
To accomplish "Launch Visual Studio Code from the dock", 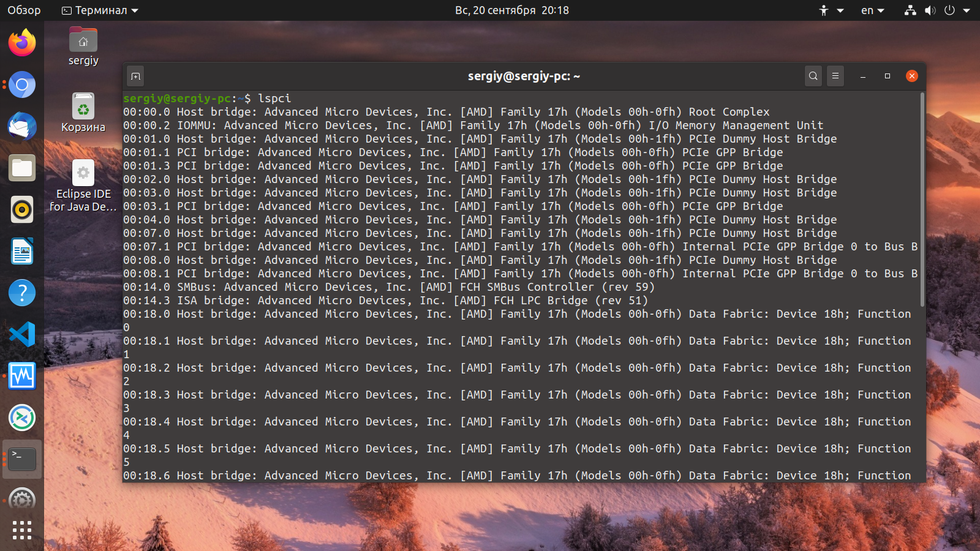I will point(22,334).
